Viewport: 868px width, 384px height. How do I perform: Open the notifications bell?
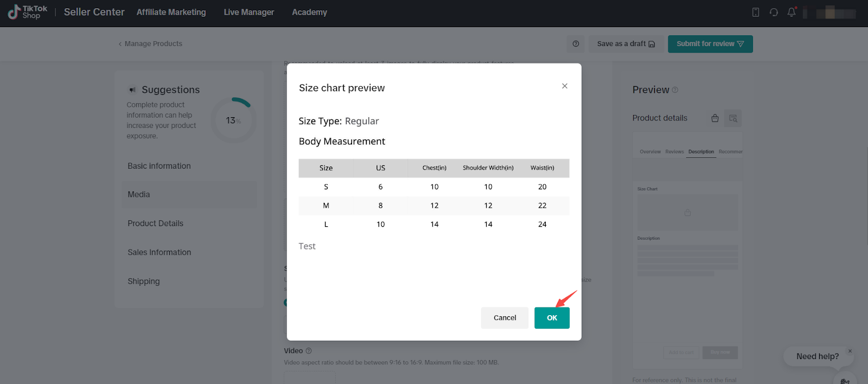pos(792,12)
